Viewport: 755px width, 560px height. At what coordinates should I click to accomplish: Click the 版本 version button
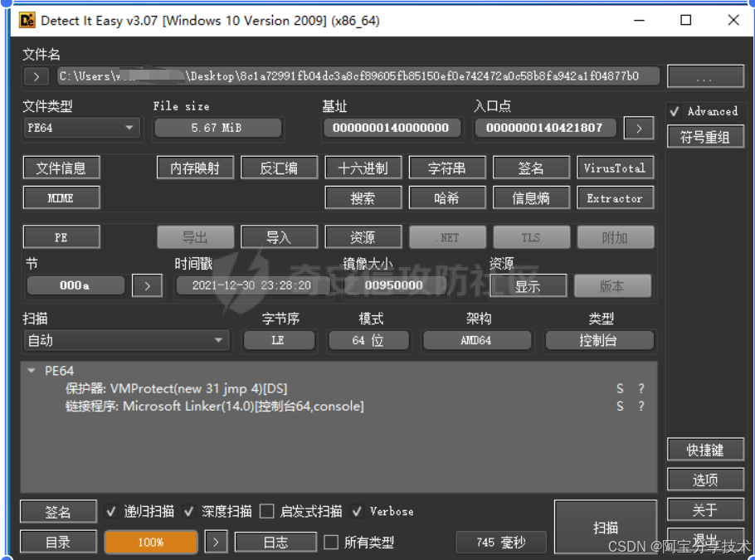[x=612, y=286]
